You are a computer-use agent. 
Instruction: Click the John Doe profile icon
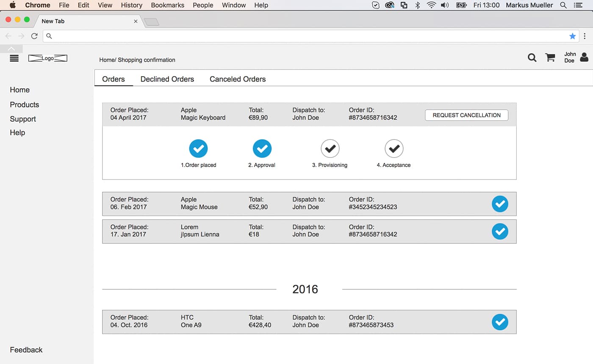click(x=584, y=58)
